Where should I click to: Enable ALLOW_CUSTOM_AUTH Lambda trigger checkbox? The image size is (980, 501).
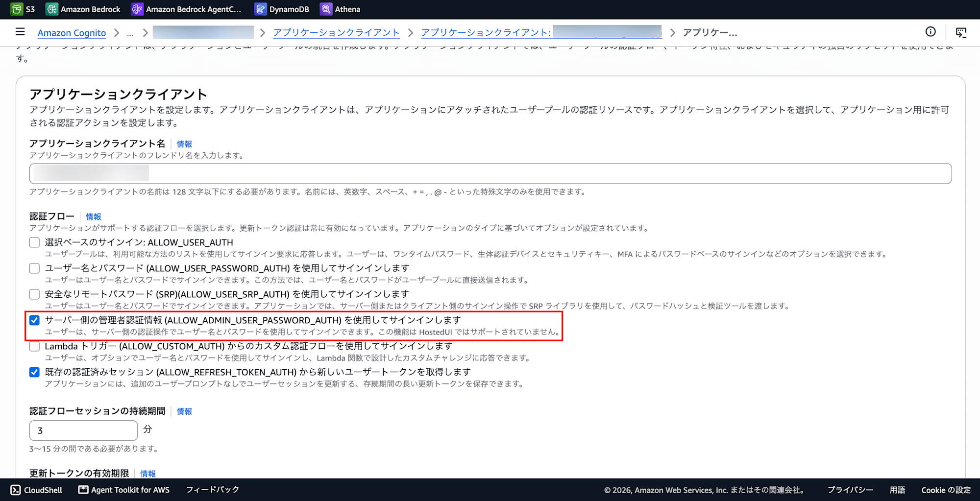click(34, 346)
